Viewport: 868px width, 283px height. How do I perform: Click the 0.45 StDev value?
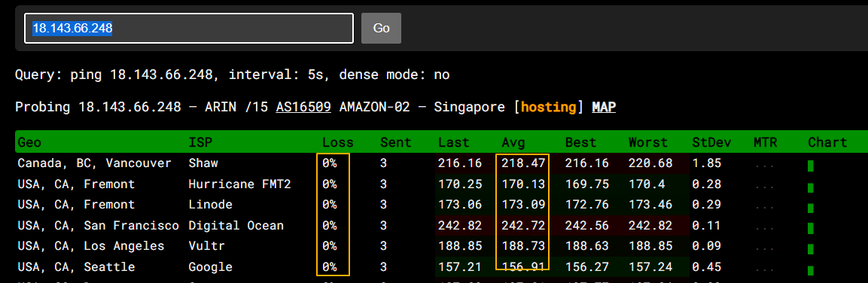pos(706,267)
